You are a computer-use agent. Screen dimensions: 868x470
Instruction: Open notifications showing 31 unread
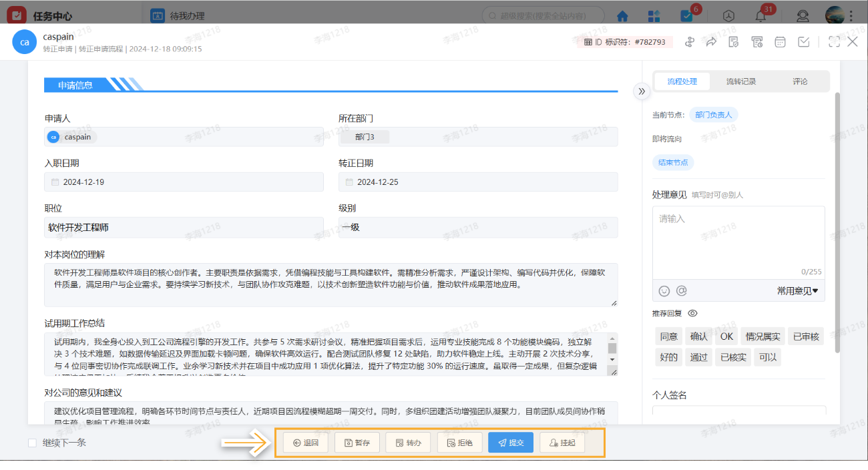(760, 15)
